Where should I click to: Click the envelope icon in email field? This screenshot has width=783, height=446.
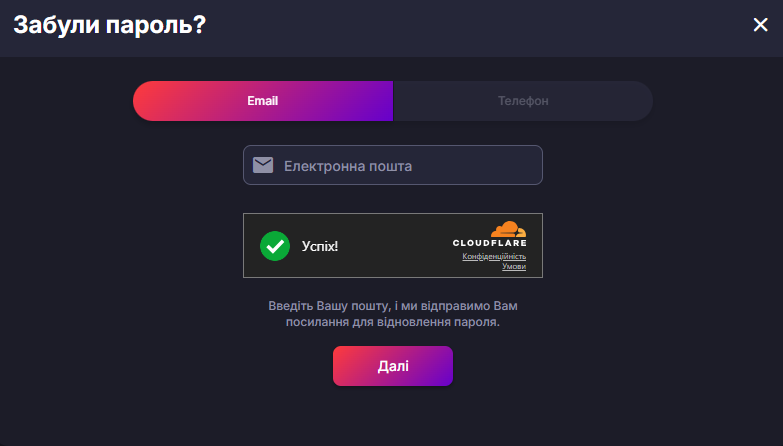(263, 165)
